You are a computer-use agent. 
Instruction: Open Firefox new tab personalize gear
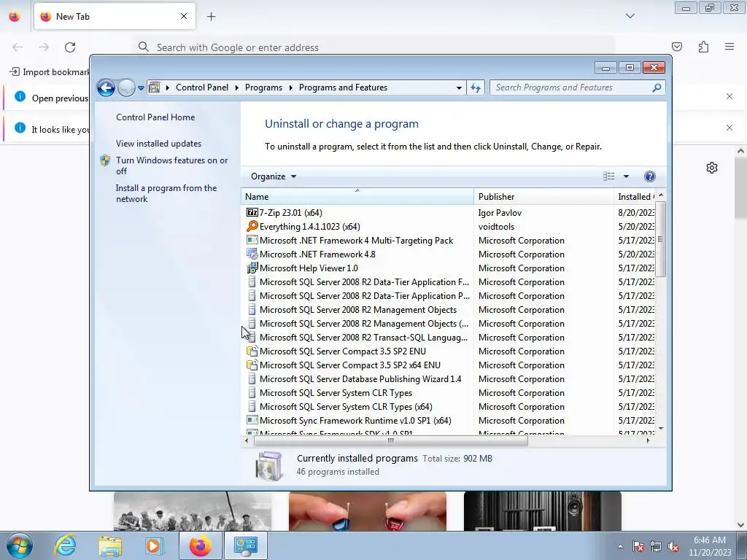(712, 168)
